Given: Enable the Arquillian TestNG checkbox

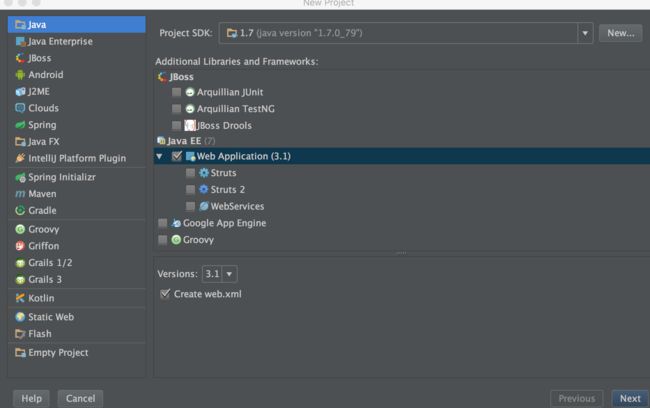Looking at the screenshot, I should [x=177, y=109].
